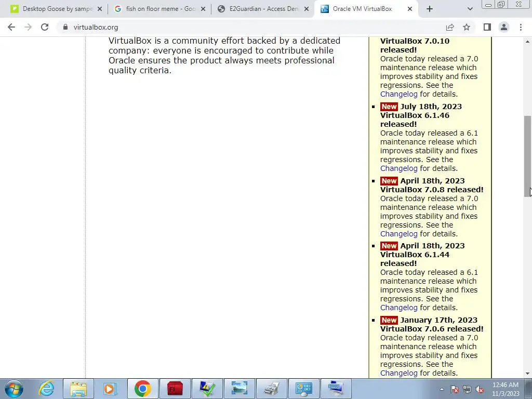This screenshot has height=399, width=532.
Task: Click the scrollbar up arrow
Action: 528,42
